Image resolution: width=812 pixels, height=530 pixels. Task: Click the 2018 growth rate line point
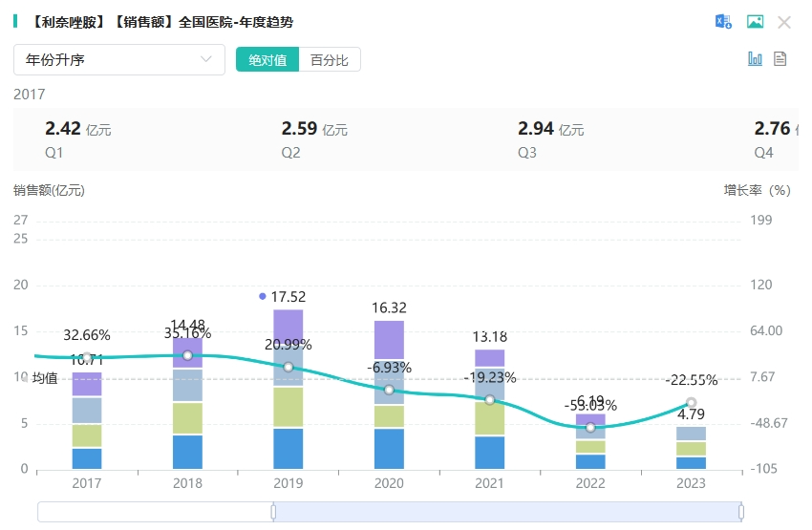tap(187, 355)
